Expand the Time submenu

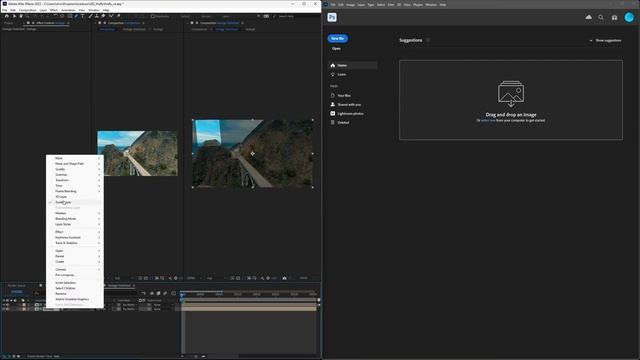coord(75,186)
